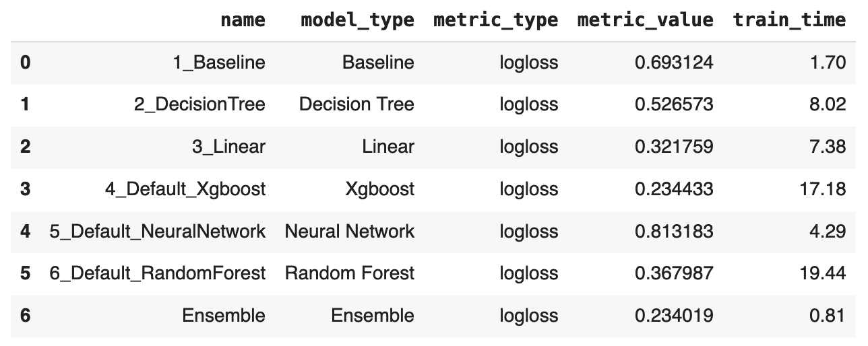Click the 'metric_value' column header
The width and height of the screenshot is (868, 346).
[x=645, y=20]
